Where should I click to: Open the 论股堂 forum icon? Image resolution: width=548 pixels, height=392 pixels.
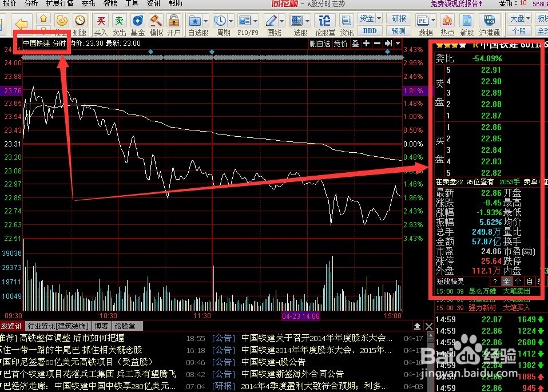coord(325,21)
